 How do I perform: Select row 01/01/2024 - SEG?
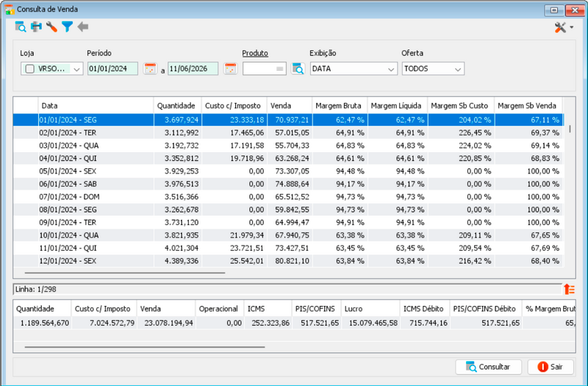pos(288,120)
